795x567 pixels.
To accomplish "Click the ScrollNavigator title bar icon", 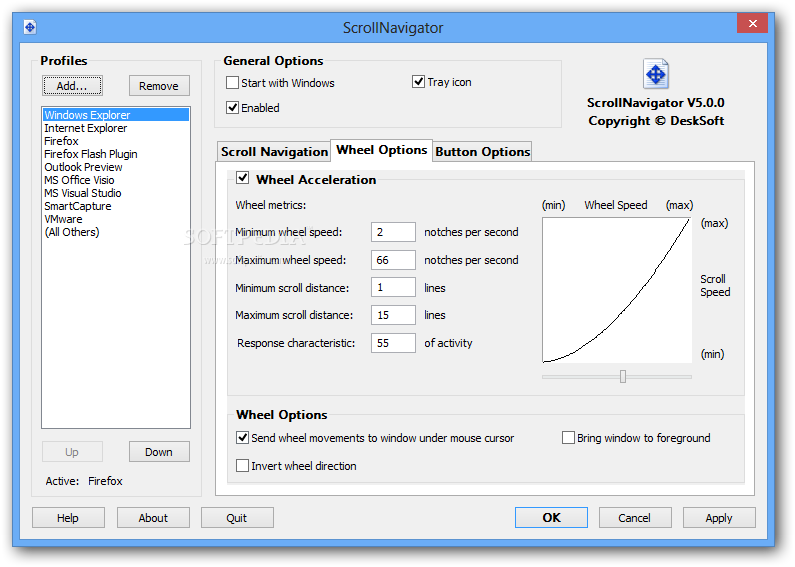I will click(x=30, y=27).
